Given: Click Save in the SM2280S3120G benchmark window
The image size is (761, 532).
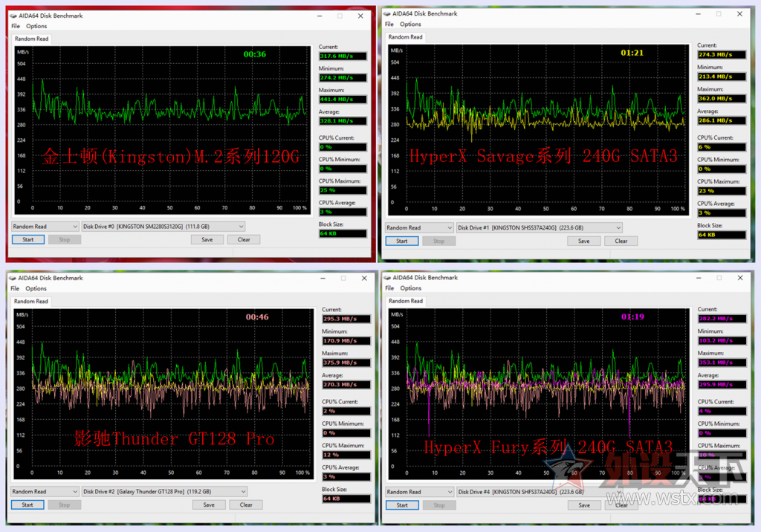Looking at the screenshot, I should tap(207, 240).
